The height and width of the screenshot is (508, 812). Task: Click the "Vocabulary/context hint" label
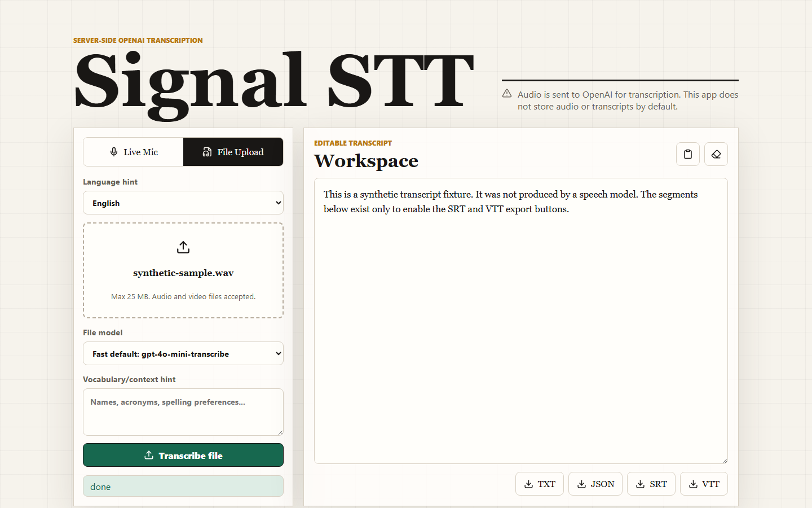[129, 379]
